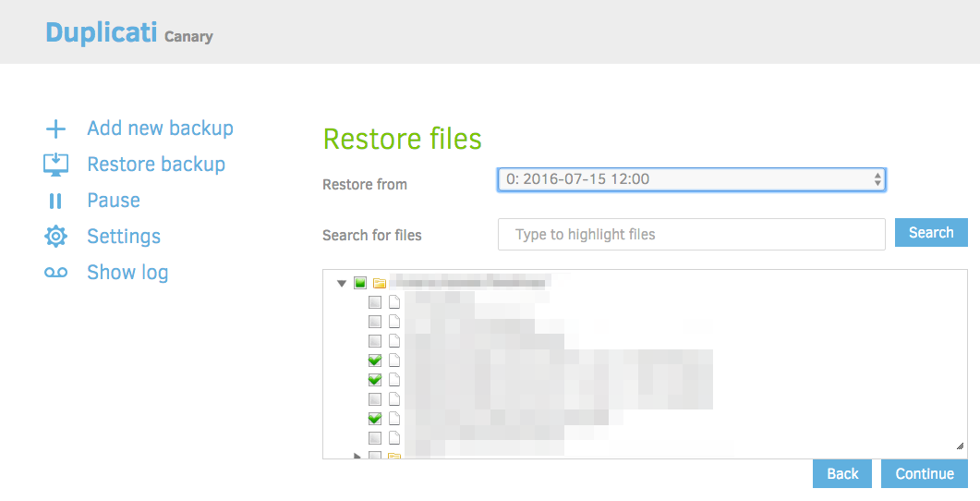Open Restore backup page
Image resolution: width=980 pixels, height=501 pixels.
pos(156,164)
